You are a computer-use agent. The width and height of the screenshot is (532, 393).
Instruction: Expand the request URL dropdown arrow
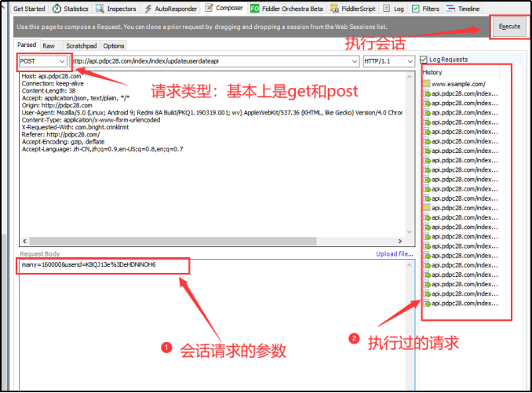pos(354,61)
